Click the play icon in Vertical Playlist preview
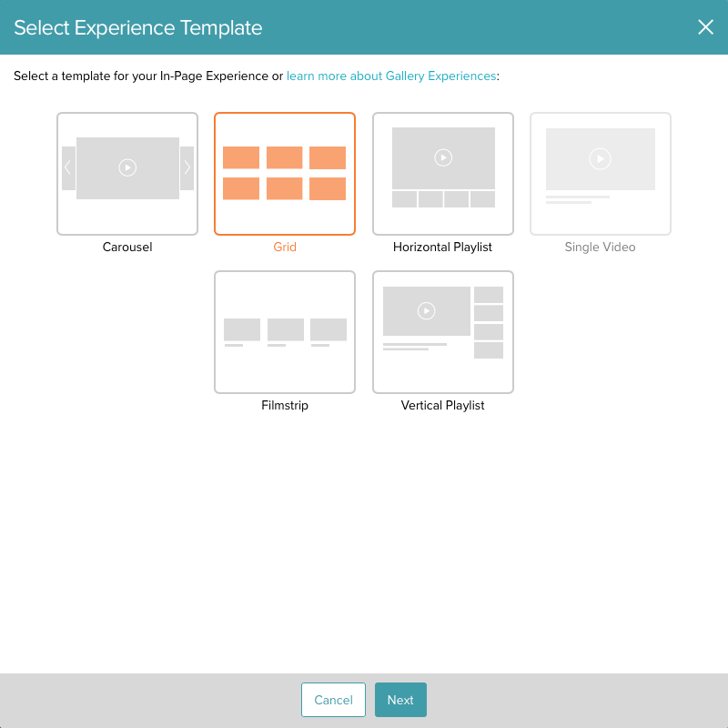The width and height of the screenshot is (728, 728). pos(426,311)
